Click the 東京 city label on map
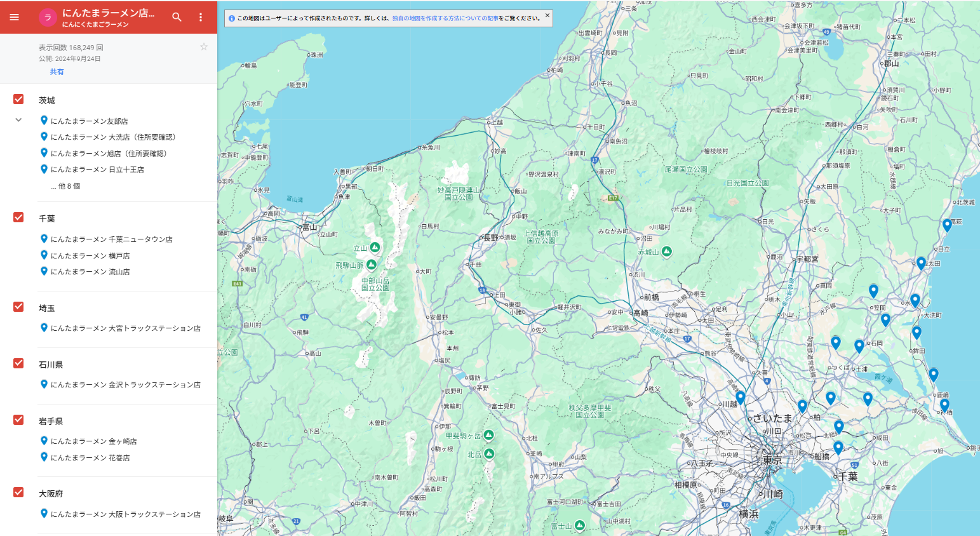This screenshot has width=980, height=536. click(x=772, y=460)
